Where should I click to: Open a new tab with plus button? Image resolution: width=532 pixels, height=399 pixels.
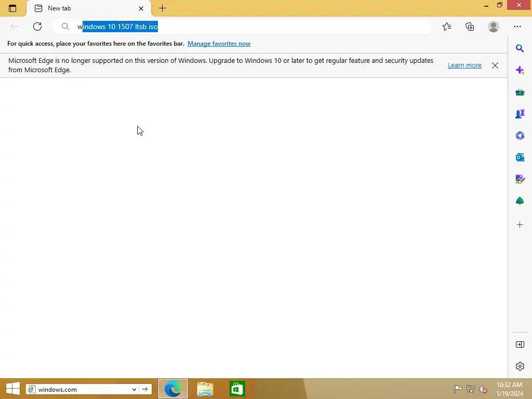[x=162, y=8]
